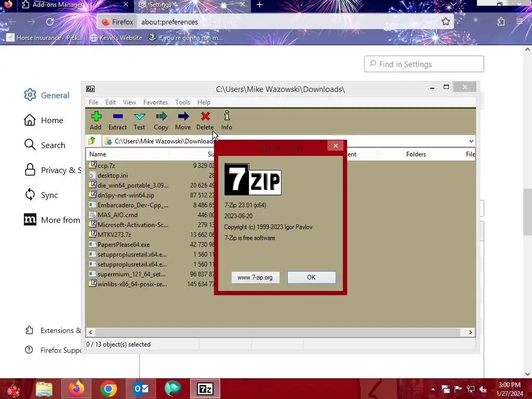This screenshot has width=532, height=399.
Task: Select the Move toolbar icon
Action: (x=183, y=117)
